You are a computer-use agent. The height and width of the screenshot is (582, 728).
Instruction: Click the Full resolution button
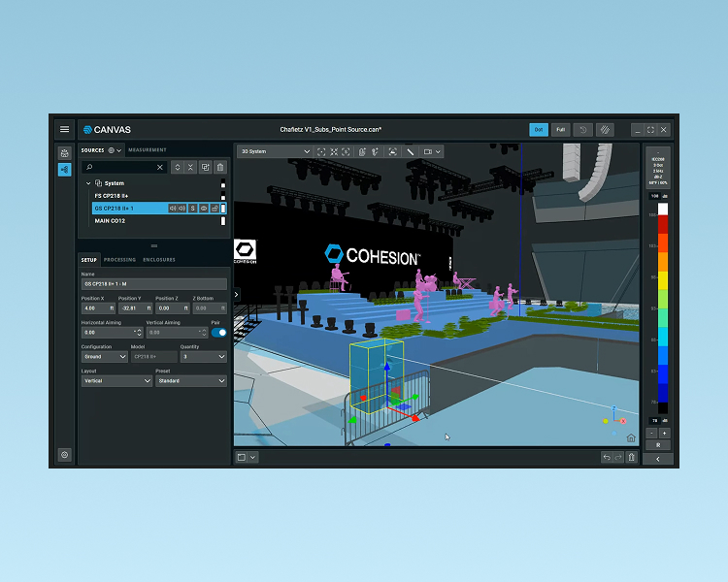pyautogui.click(x=561, y=130)
